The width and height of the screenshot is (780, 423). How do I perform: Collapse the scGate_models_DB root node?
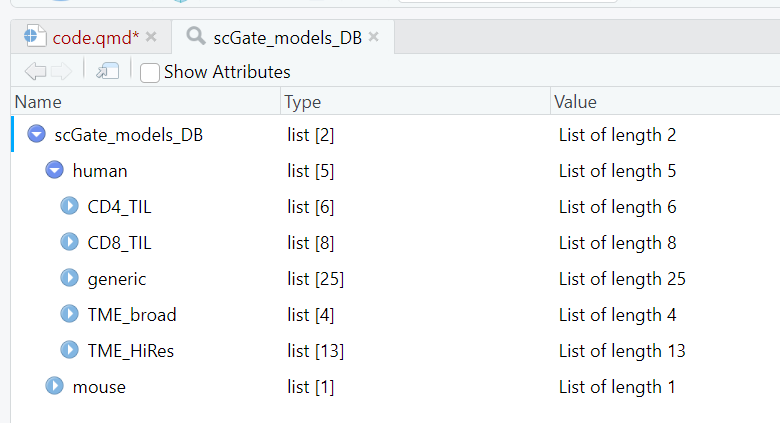pyautogui.click(x=37, y=135)
